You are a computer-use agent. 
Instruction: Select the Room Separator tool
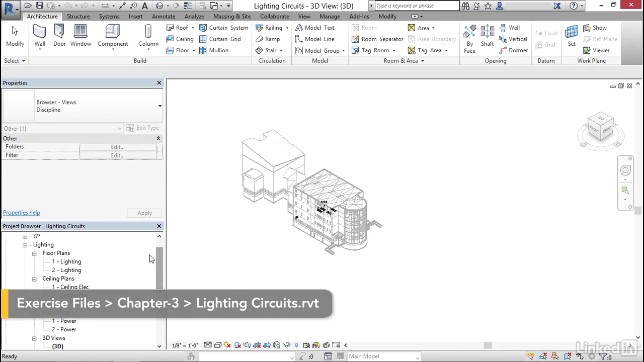[377, 39]
